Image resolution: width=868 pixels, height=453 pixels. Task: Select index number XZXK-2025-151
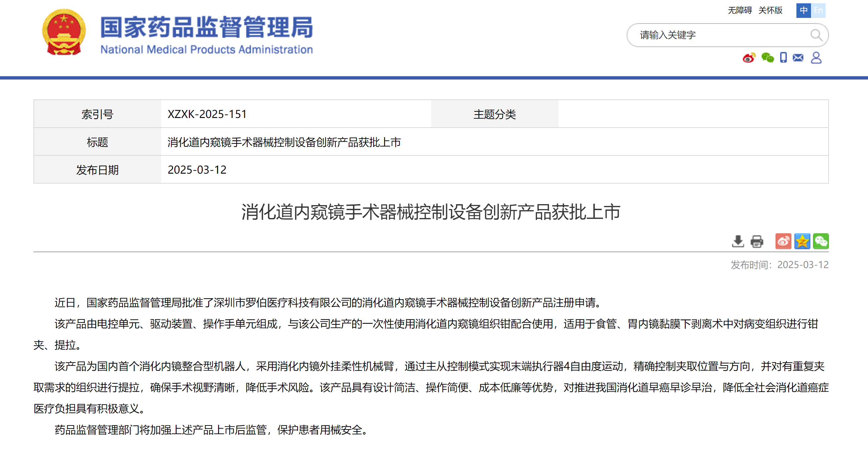coord(207,114)
